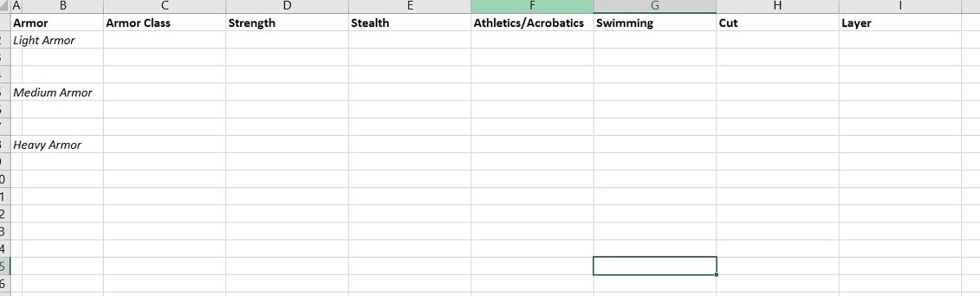This screenshot has width=980, height=296.
Task: Click the column G header
Action: [x=655, y=7]
